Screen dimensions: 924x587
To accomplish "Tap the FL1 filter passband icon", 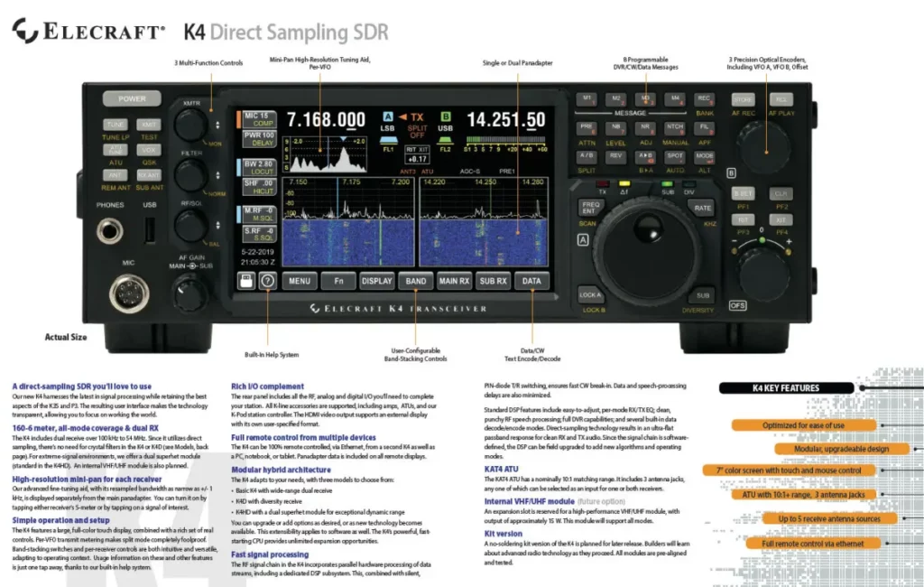I will (388, 140).
